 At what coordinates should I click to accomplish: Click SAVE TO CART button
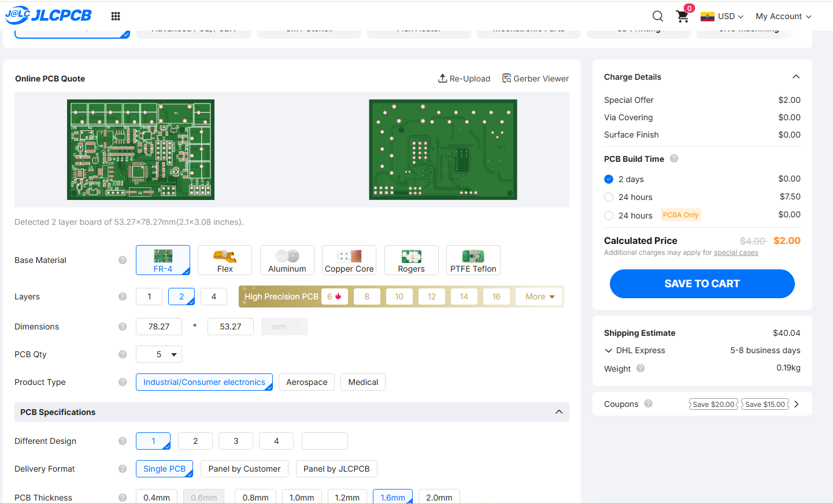pyautogui.click(x=702, y=284)
